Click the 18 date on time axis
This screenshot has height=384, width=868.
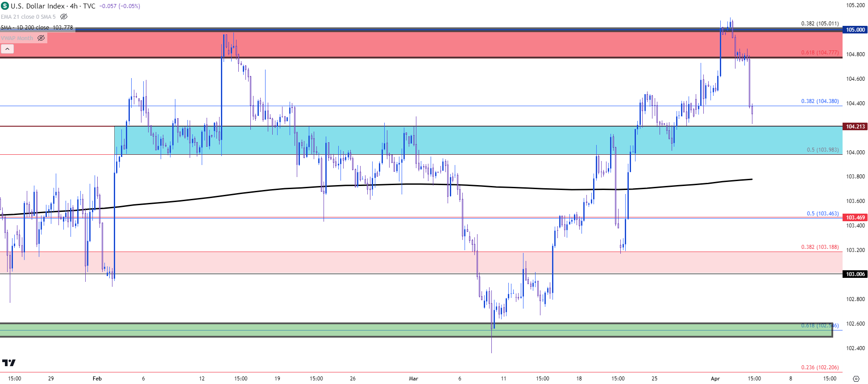pos(579,379)
